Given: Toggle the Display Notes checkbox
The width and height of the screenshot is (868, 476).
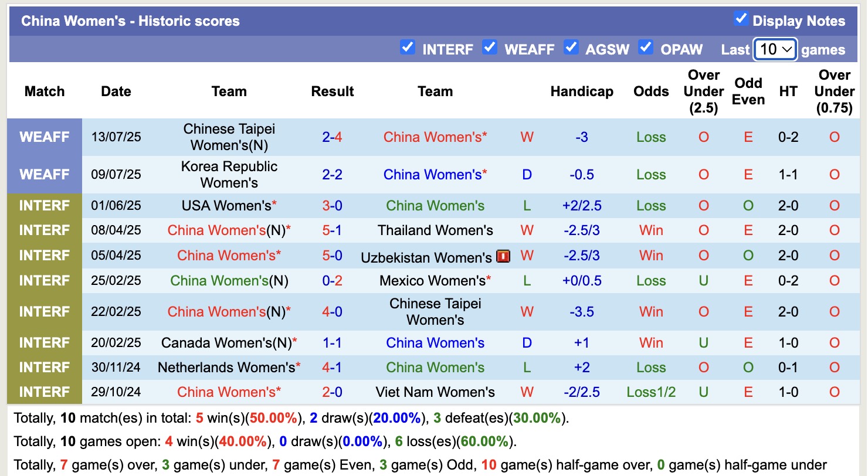Looking at the screenshot, I should click(x=741, y=19).
